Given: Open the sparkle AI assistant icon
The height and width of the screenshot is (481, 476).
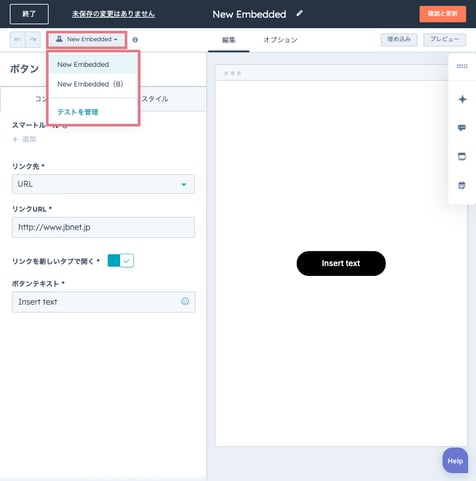Looking at the screenshot, I should pos(462,99).
